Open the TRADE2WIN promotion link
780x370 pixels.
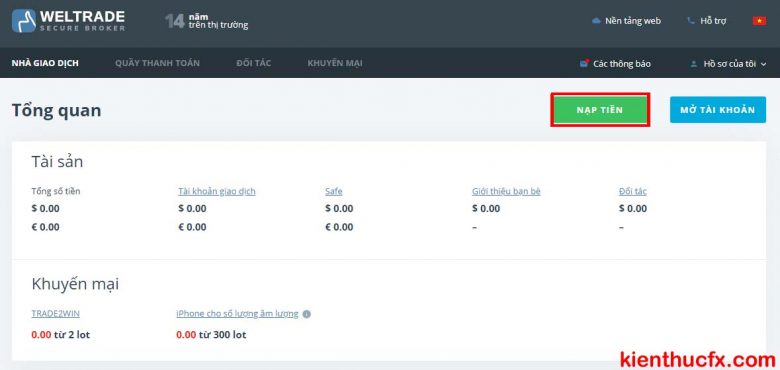pos(55,314)
